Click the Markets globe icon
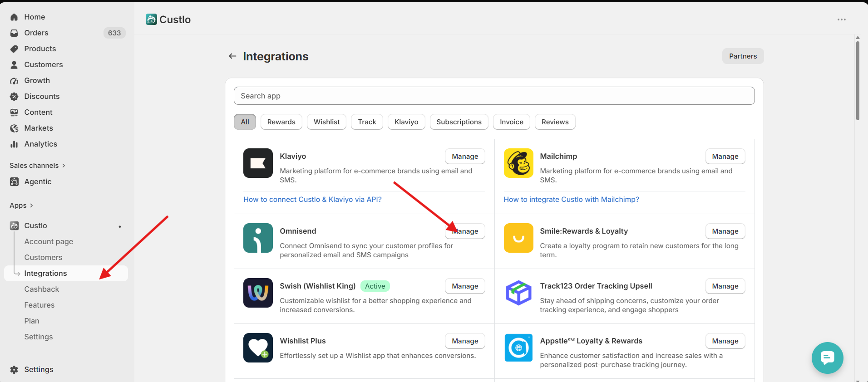 (x=14, y=128)
